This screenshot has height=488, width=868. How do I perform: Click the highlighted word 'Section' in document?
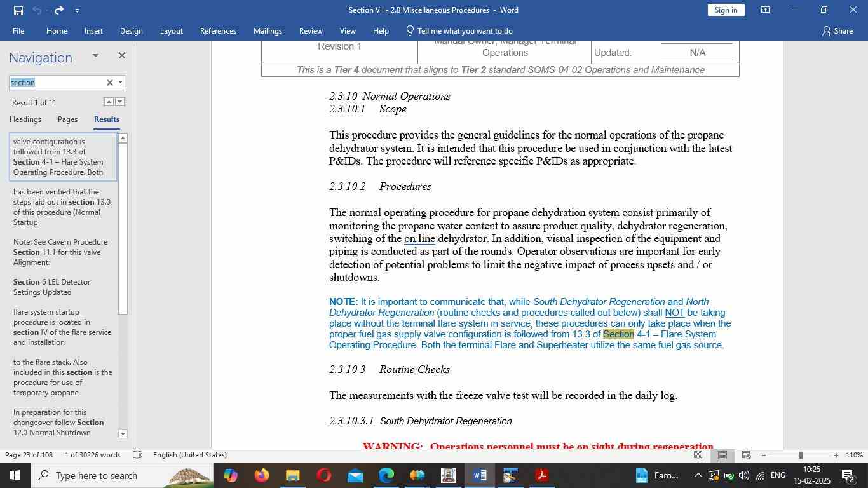point(618,334)
